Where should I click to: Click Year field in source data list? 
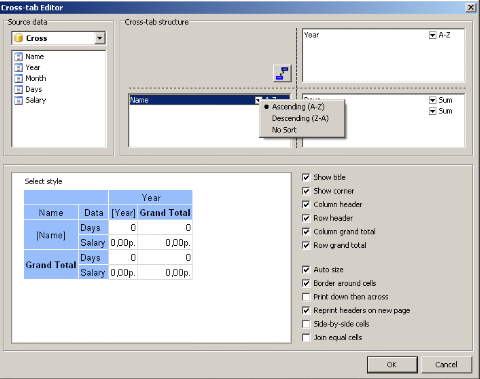[33, 68]
